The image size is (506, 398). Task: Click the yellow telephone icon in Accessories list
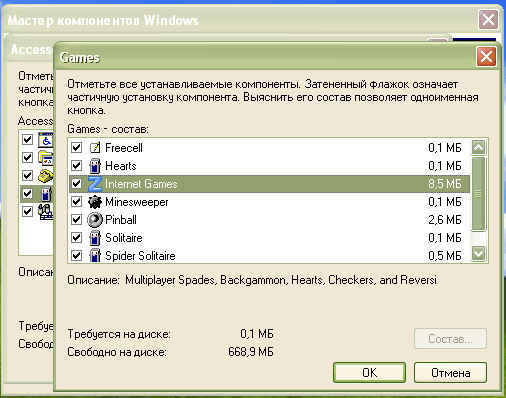click(46, 176)
